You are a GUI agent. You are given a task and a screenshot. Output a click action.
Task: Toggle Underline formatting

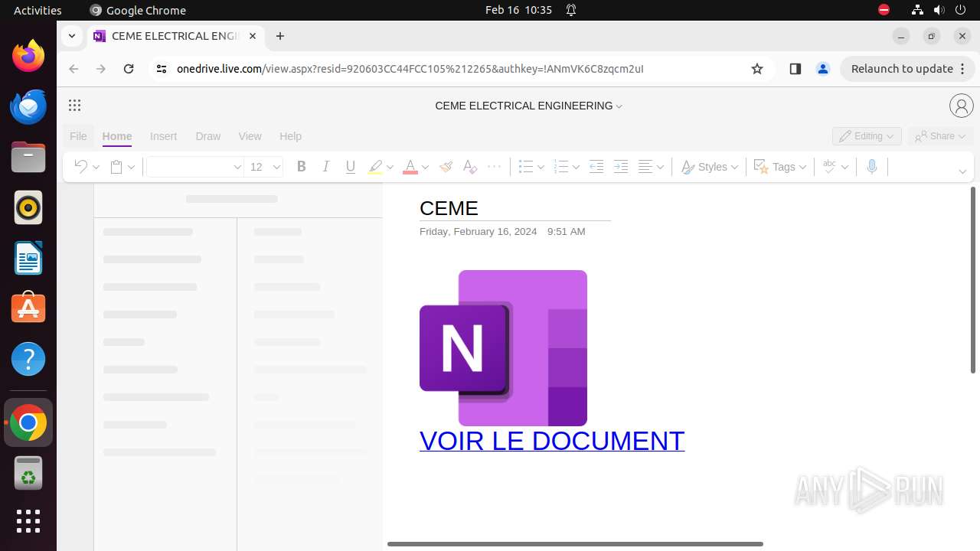point(351,167)
